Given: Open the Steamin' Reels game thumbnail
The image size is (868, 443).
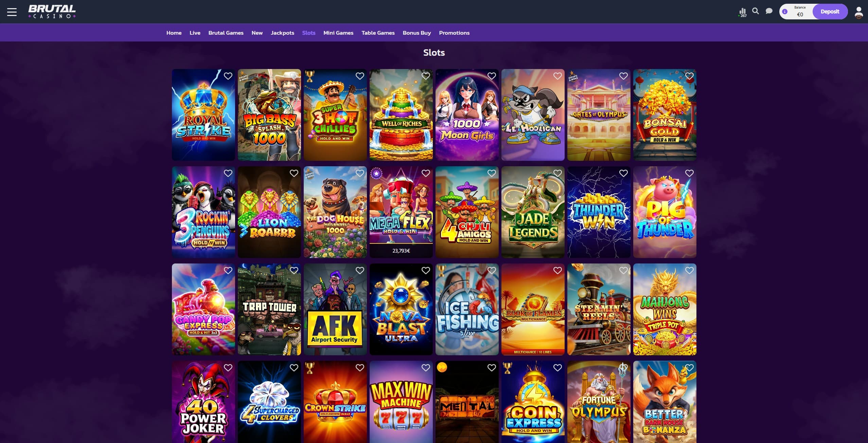Looking at the screenshot, I should click(599, 309).
